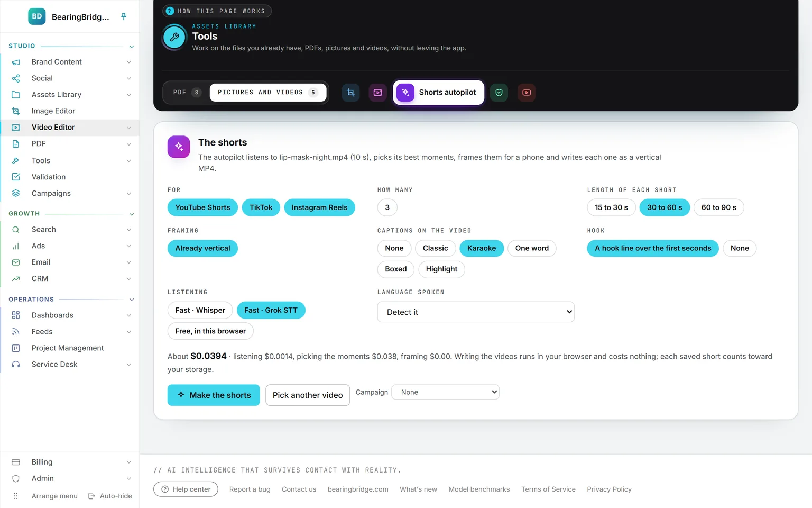Select Free, in this browser listening option
The width and height of the screenshot is (812, 508).
[210, 331]
